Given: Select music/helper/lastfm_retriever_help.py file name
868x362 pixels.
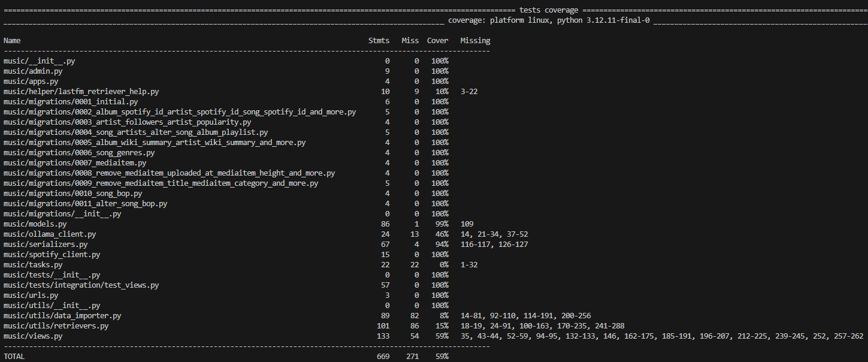Looking at the screenshot, I should [x=81, y=92].
